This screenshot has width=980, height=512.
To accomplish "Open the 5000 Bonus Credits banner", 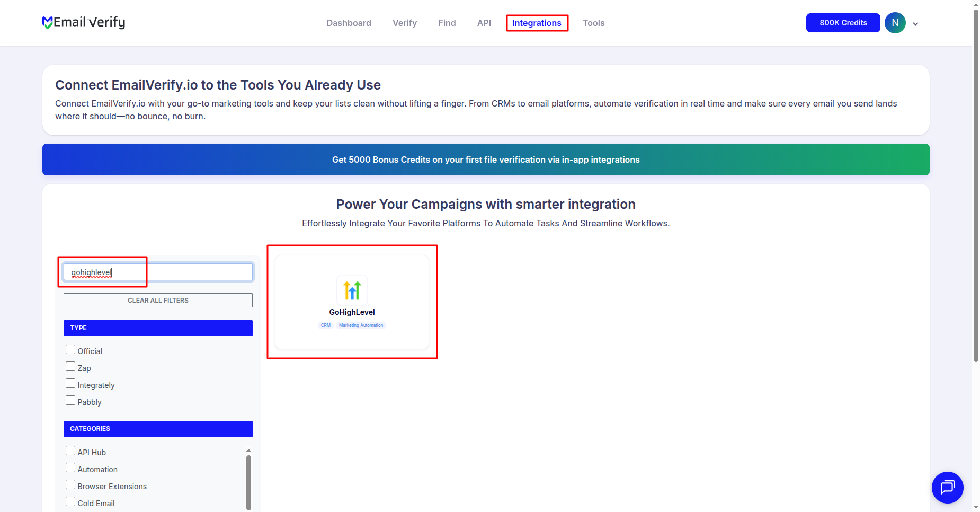I will coord(486,160).
